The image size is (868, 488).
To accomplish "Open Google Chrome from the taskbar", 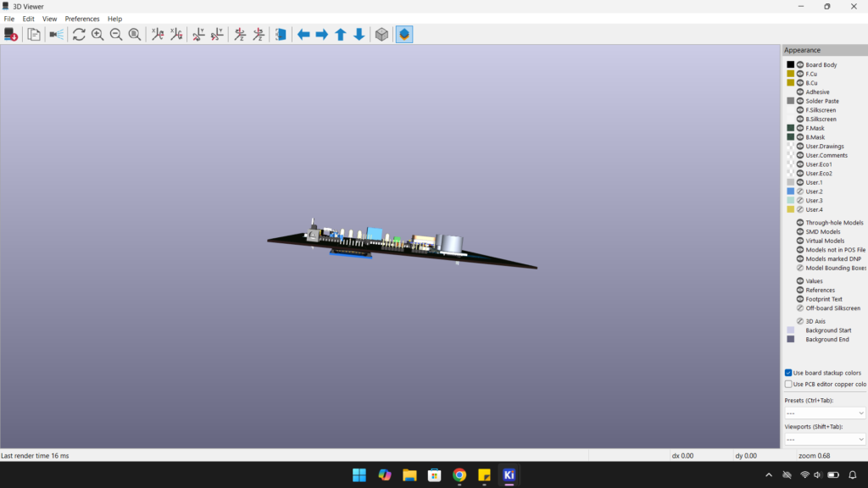I will click(x=459, y=475).
